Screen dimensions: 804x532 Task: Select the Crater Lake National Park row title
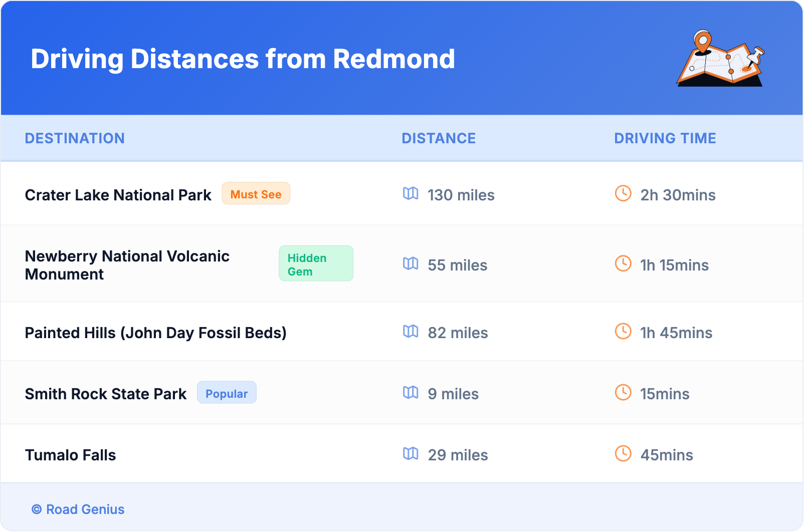pos(118,195)
